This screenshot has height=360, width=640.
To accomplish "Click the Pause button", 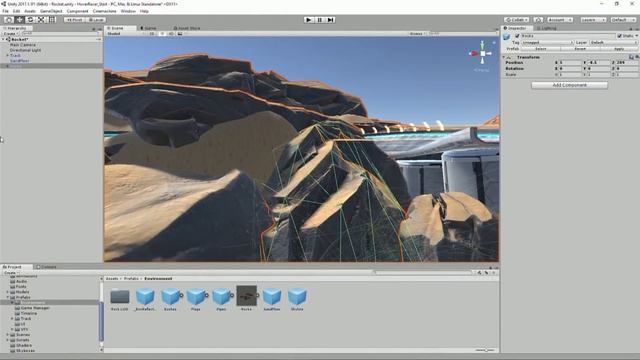I will (320, 20).
